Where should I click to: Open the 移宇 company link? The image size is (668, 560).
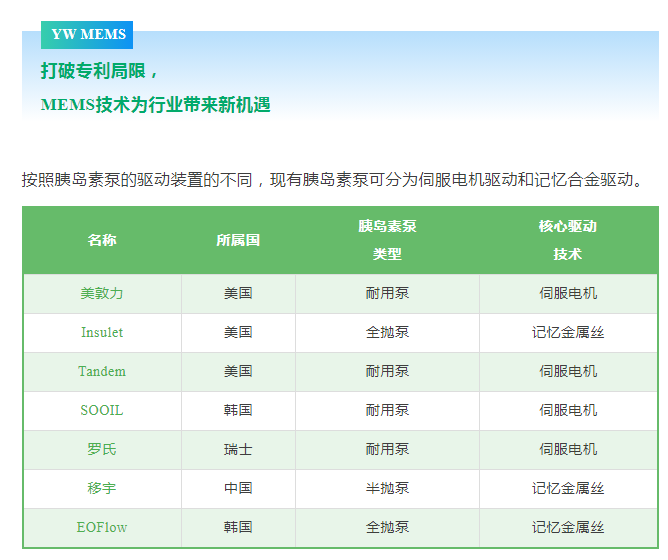click(102, 488)
